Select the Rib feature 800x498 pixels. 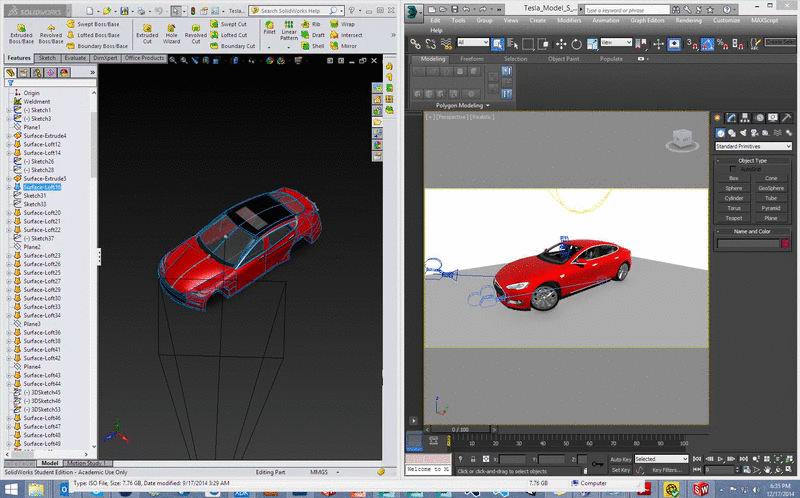(311, 24)
